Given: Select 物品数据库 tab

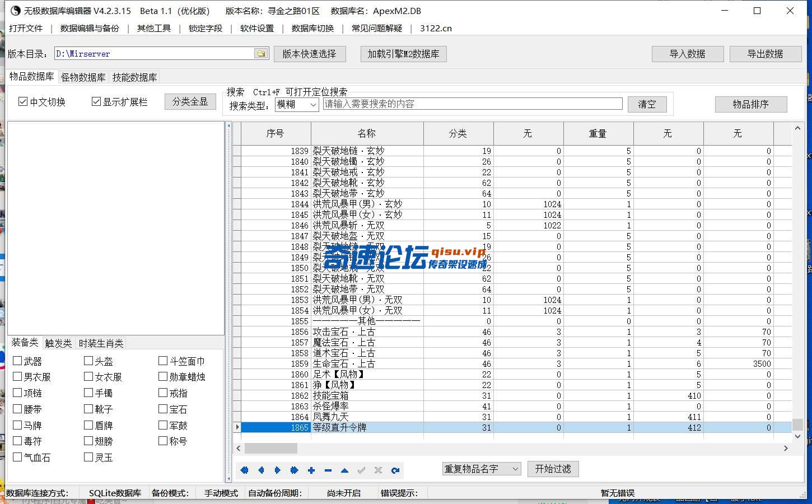Looking at the screenshot, I should pos(32,76).
